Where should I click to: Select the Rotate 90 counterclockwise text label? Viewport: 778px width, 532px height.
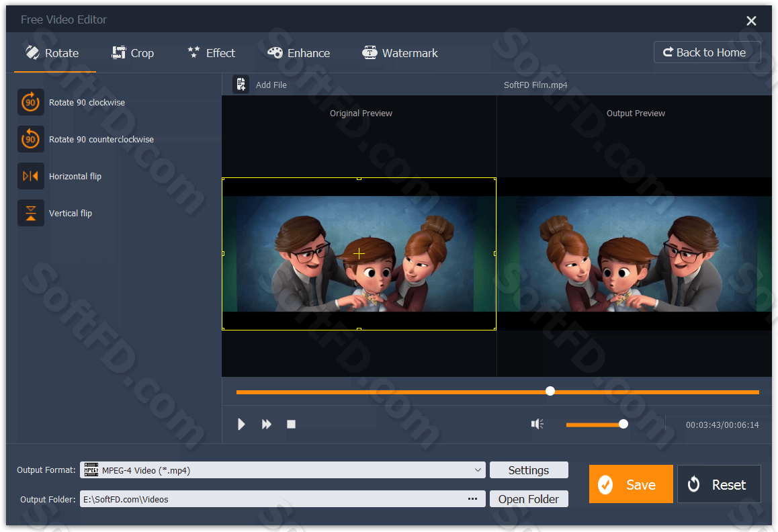[101, 140]
